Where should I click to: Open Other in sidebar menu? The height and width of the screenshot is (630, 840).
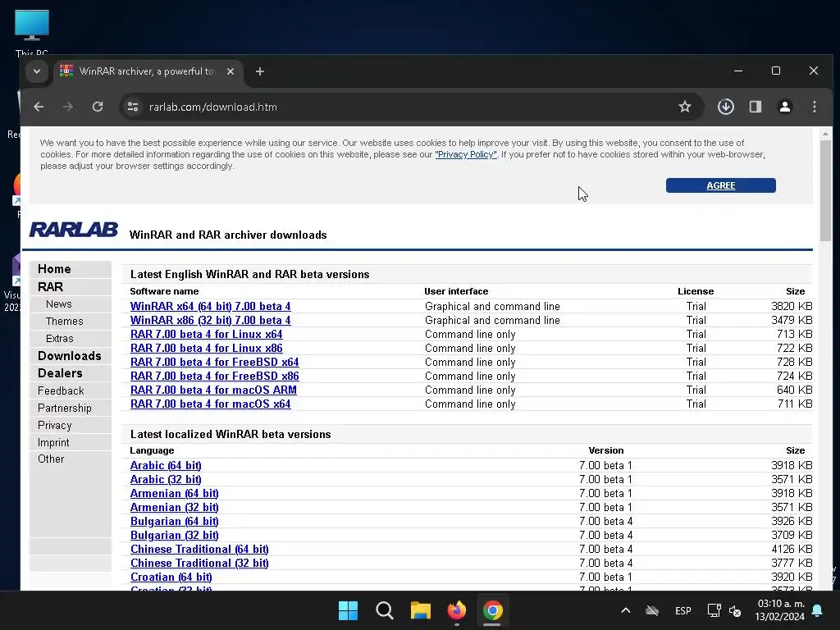tap(50, 459)
